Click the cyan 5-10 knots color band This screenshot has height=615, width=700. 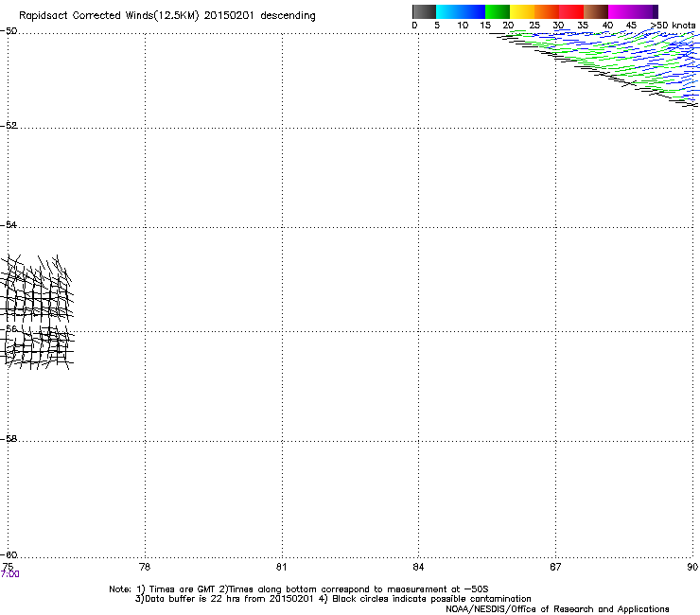(448, 11)
